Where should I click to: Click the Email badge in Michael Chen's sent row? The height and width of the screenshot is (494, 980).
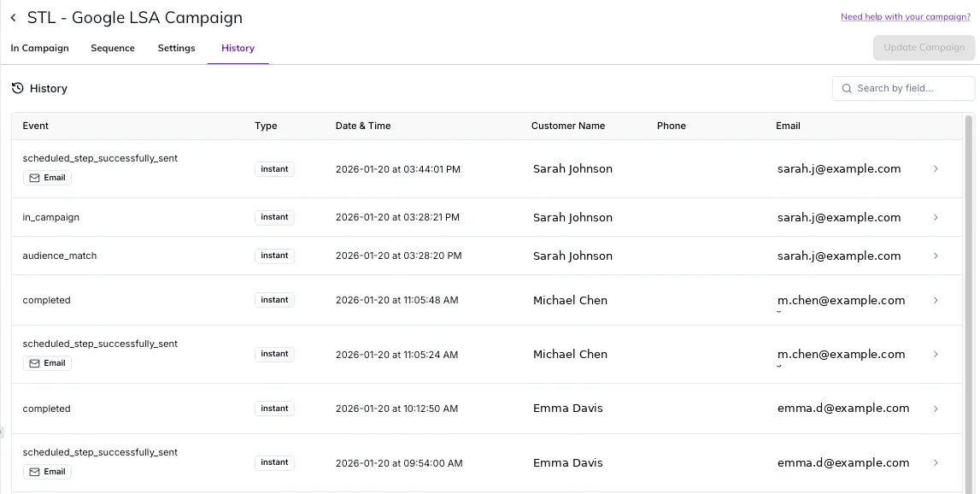[47, 363]
